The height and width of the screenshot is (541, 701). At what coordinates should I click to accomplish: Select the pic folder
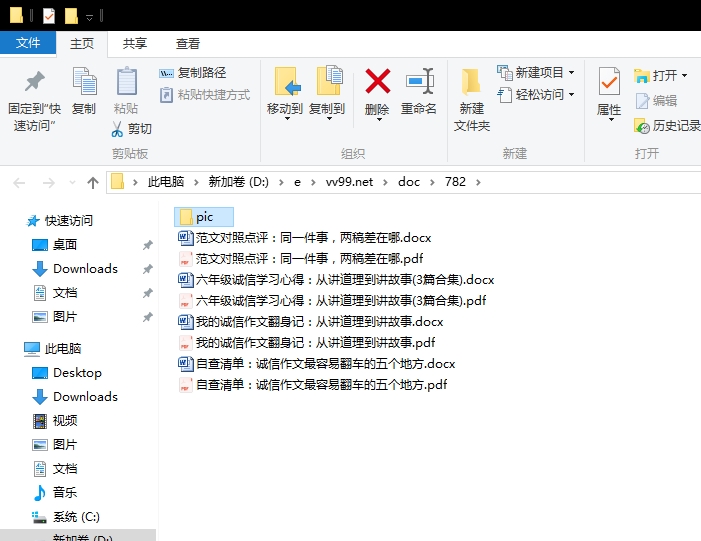204,217
